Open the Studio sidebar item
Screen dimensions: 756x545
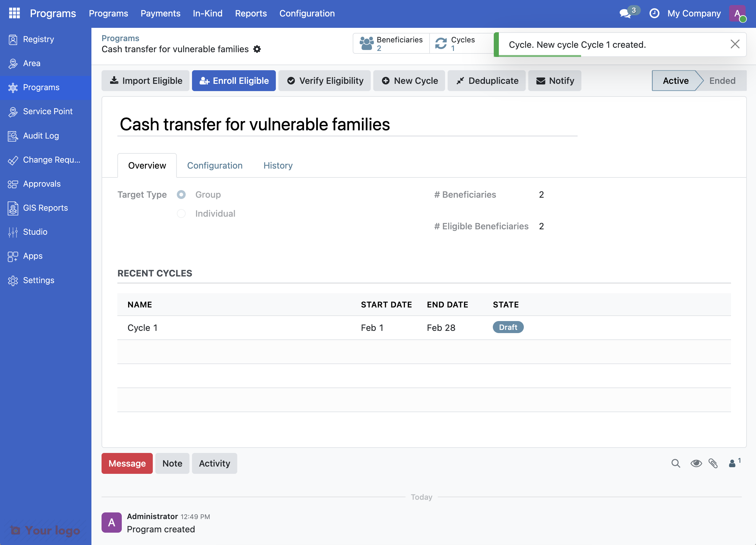(34, 232)
